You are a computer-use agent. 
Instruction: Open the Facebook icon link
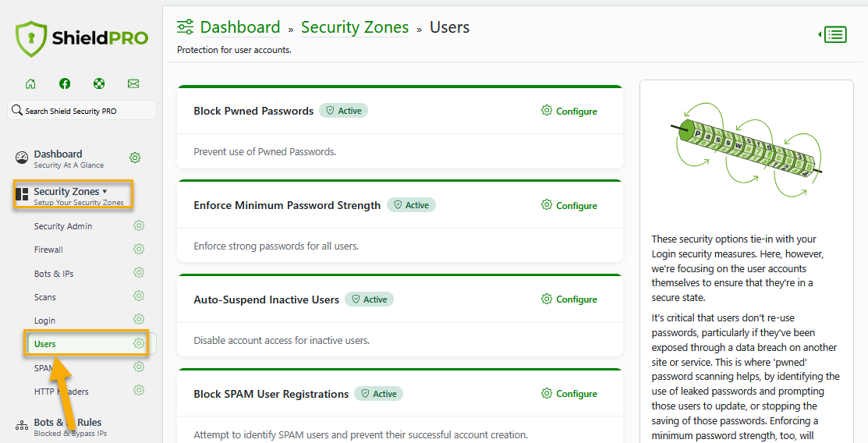(65, 84)
